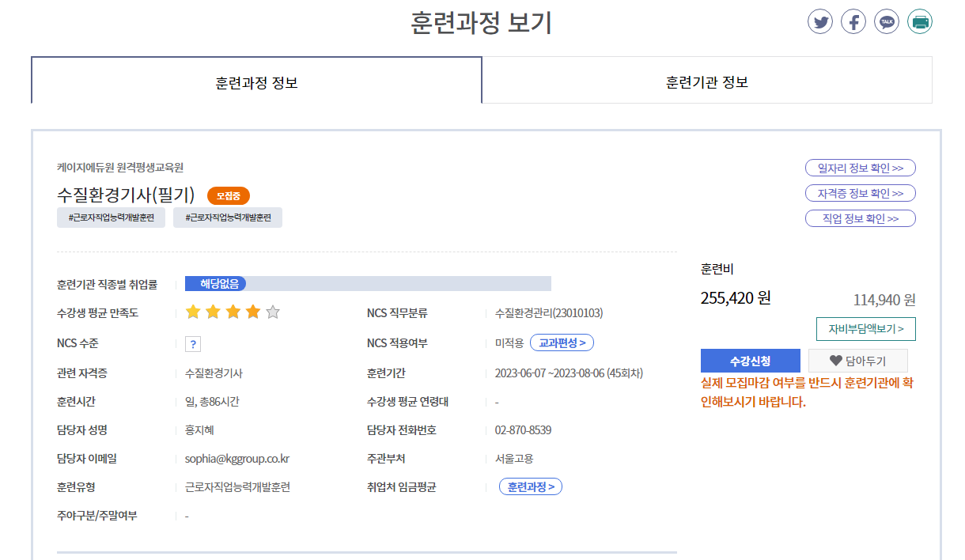Expand 자비부담액보기 under the training fee
Image resolution: width=965 pixels, height=560 pixels.
866,328
